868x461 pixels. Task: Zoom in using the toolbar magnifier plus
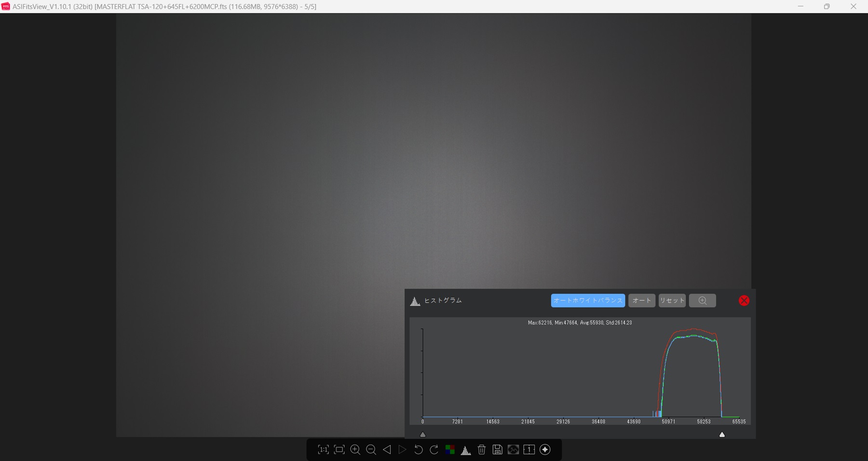(x=355, y=449)
